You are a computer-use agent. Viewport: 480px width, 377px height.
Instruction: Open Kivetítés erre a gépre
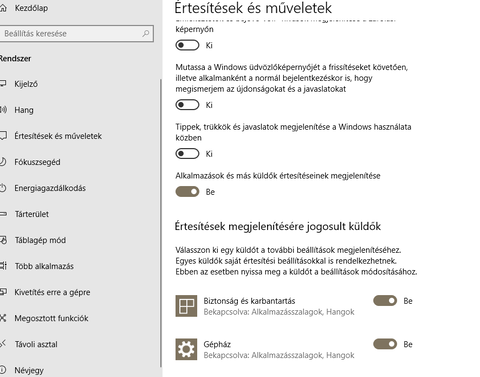pos(52,292)
